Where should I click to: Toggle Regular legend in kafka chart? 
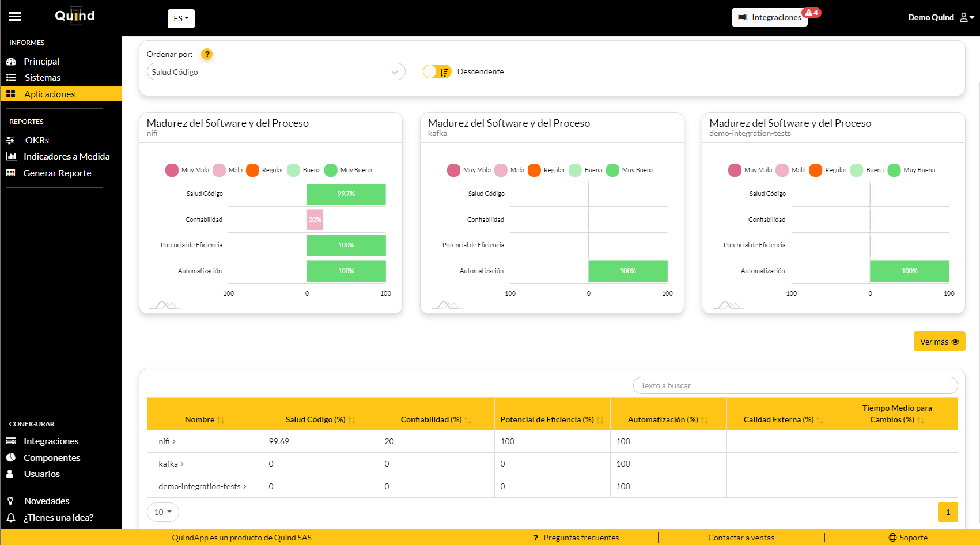534,170
